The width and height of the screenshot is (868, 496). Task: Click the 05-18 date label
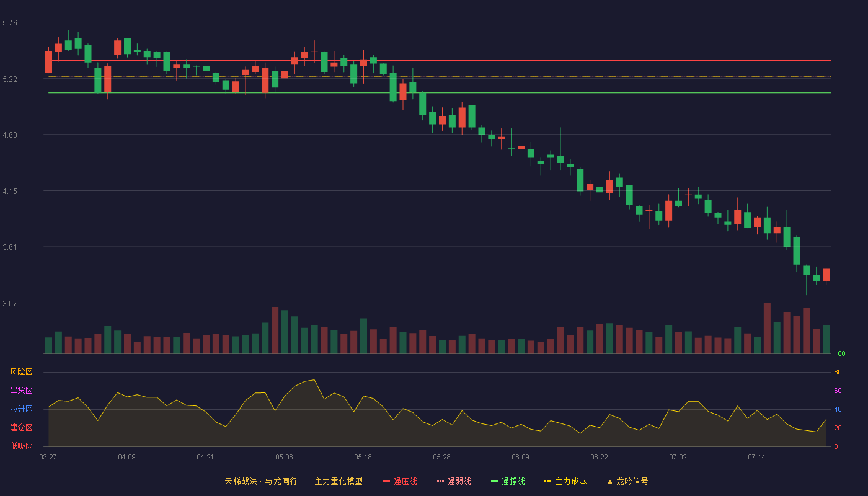[x=363, y=457]
